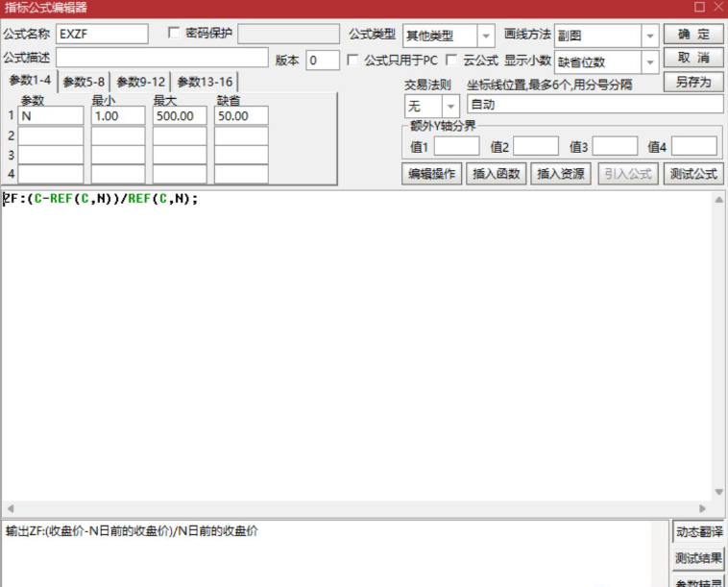Click the translation output text 输出ZF
Screen dimensions: 728x587
[132, 531]
